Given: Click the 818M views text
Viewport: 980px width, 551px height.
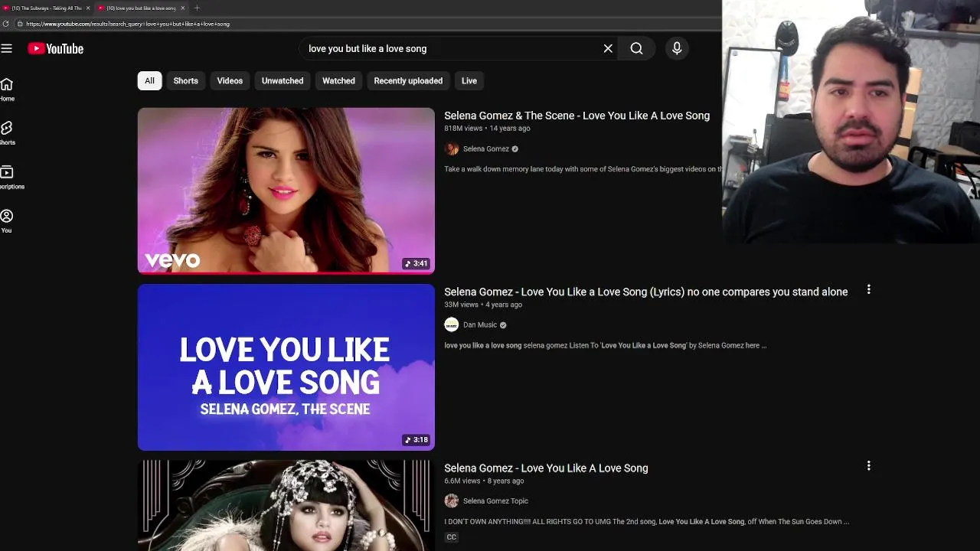Looking at the screenshot, I should [463, 129].
